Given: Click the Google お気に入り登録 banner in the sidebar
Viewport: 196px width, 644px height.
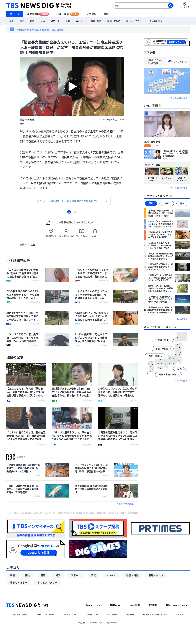Looking at the screenshot, I should pyautogui.click(x=167, y=42).
